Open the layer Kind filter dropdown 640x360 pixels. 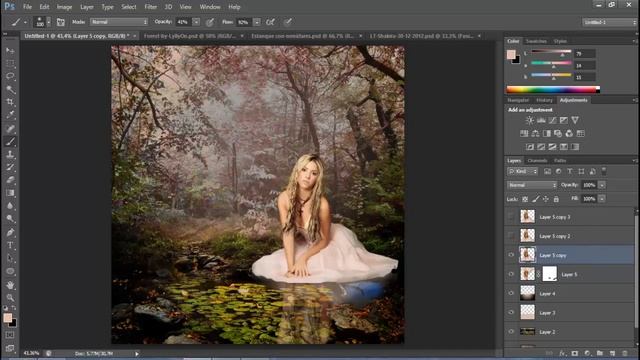[522, 171]
